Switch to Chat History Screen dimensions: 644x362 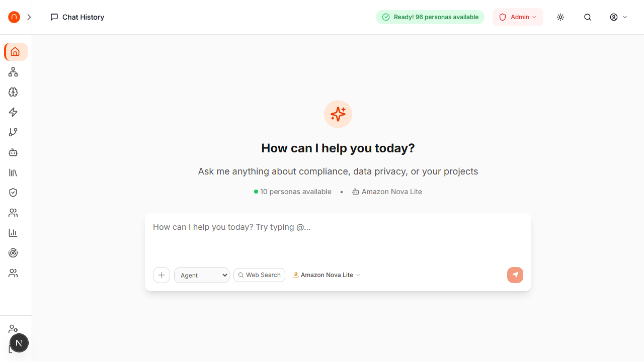click(x=77, y=17)
